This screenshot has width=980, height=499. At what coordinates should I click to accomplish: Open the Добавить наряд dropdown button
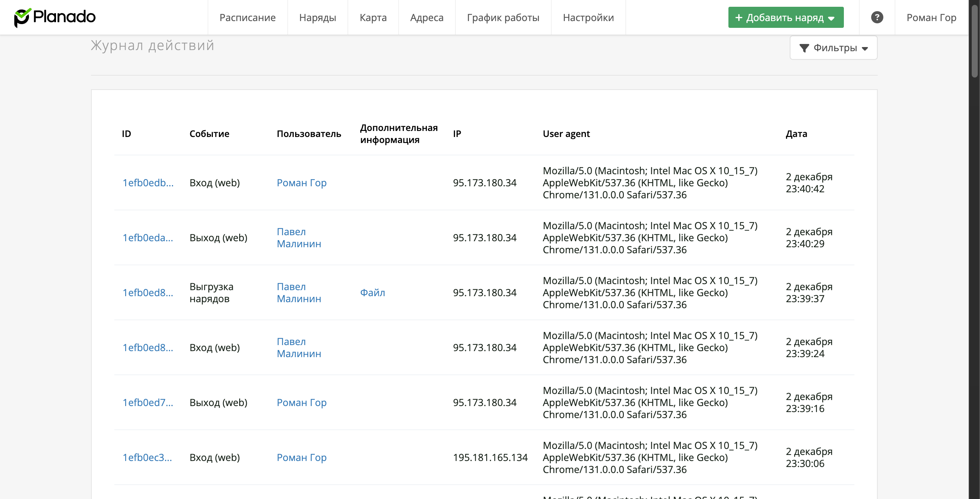(x=786, y=18)
